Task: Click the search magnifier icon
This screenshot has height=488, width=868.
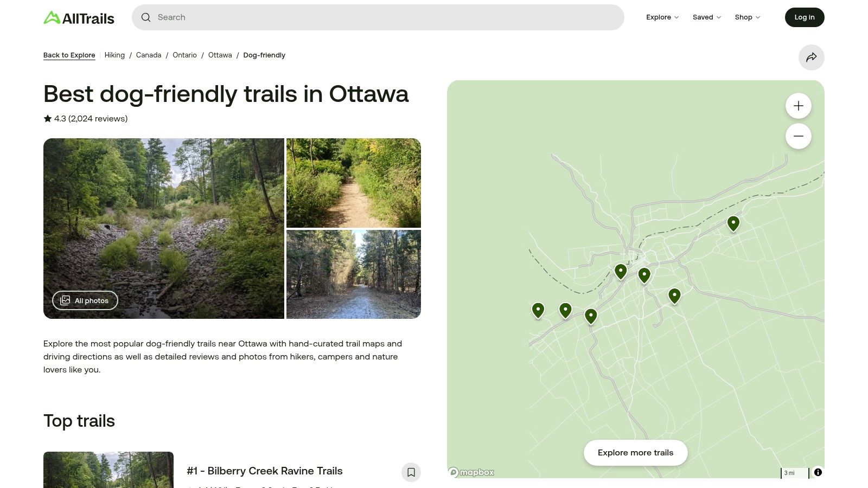Action: 146,17
